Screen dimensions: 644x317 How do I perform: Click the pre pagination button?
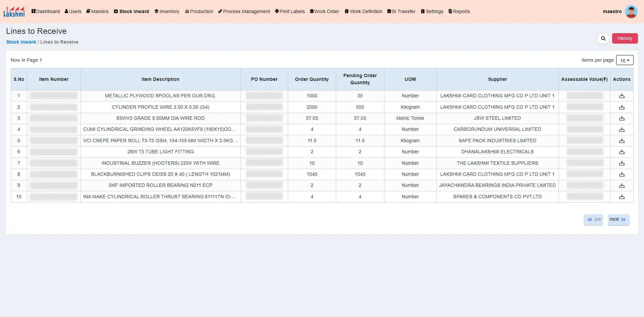click(593, 219)
